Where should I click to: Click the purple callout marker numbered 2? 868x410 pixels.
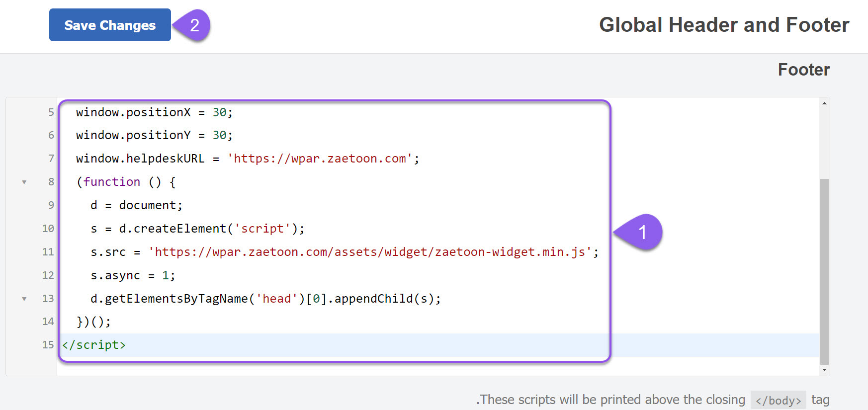(191, 25)
